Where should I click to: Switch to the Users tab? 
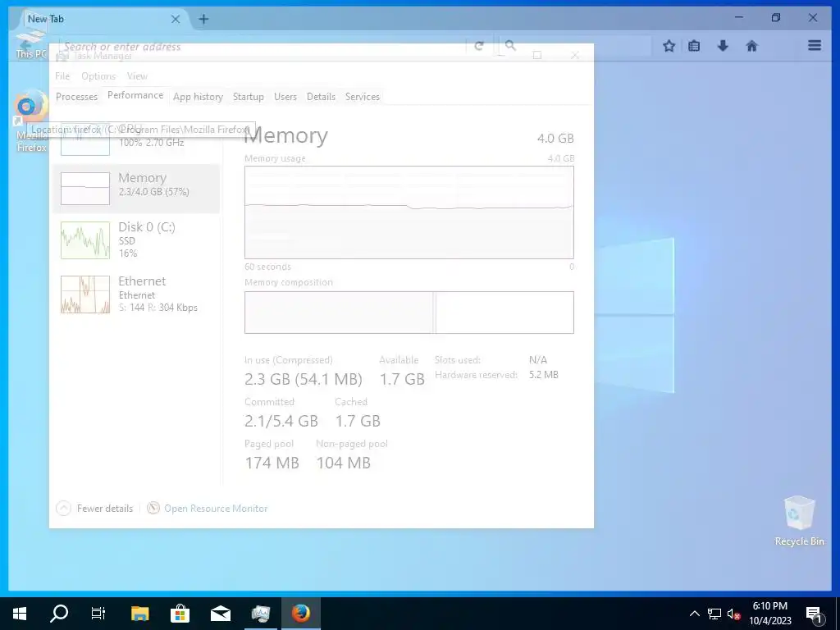click(x=285, y=97)
